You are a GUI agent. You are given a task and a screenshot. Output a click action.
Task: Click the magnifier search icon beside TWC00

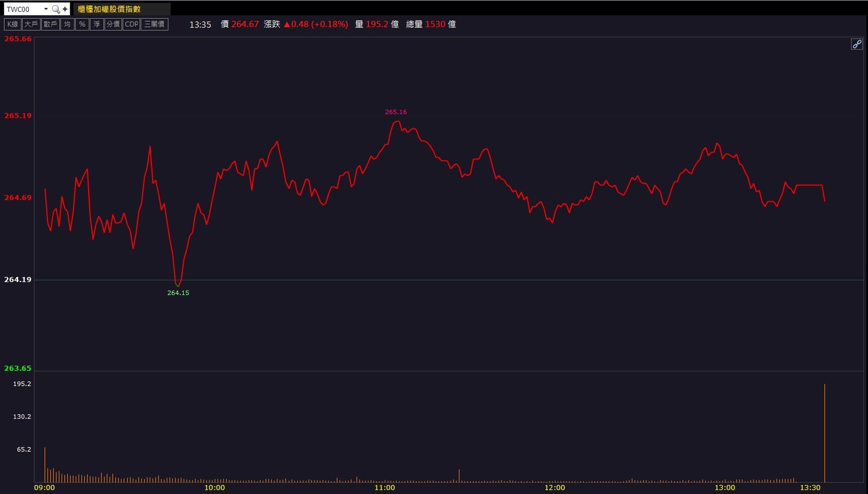click(x=55, y=9)
